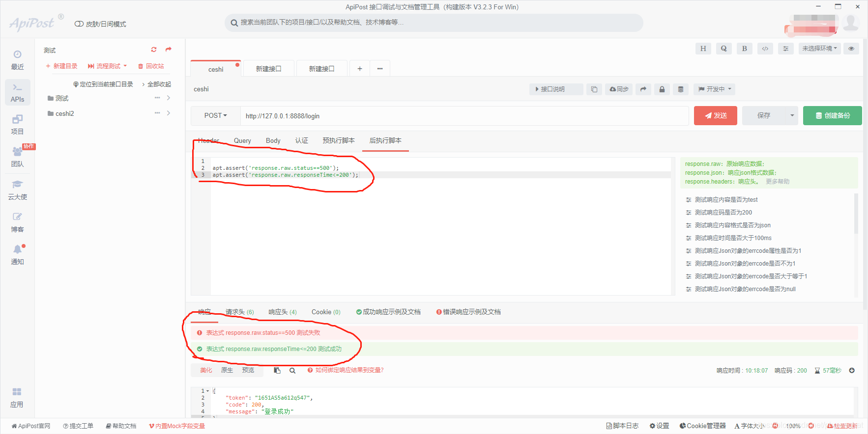Open the ellipsis menu for 测试 folder
868x434 pixels.
[157, 98]
